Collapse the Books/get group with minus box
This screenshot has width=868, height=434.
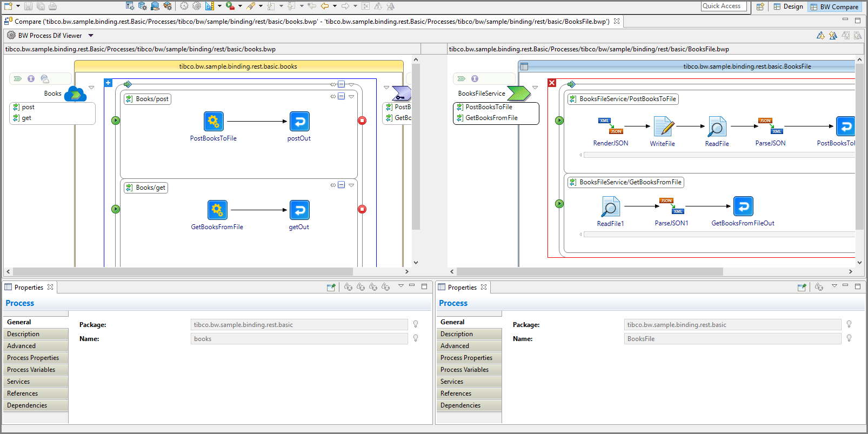click(341, 185)
